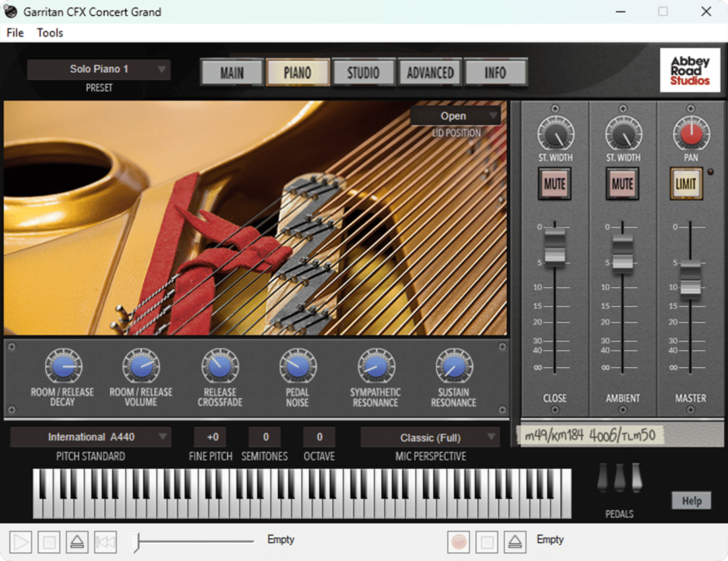Click the Room/Release Decay knob
The height and width of the screenshot is (561, 728).
(x=63, y=366)
